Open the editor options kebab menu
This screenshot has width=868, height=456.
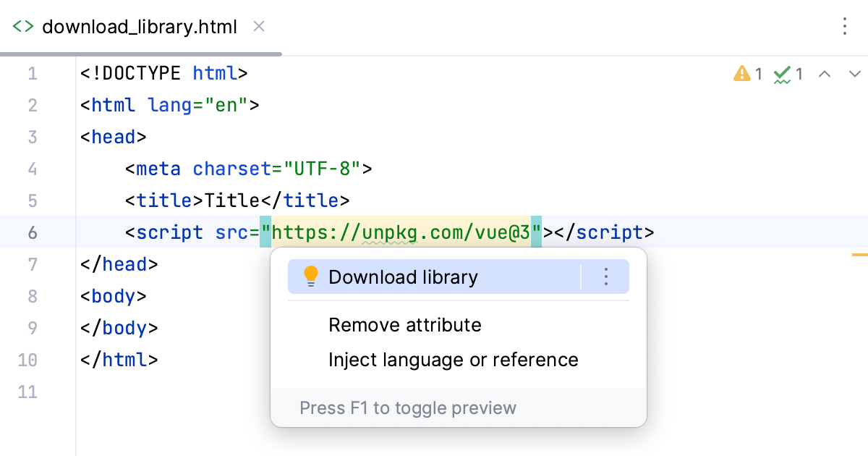coord(845,26)
